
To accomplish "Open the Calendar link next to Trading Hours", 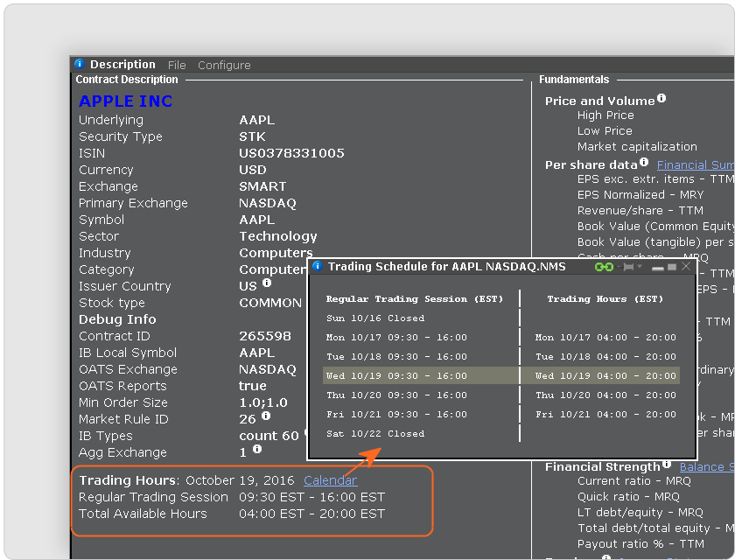I will click(x=331, y=480).
